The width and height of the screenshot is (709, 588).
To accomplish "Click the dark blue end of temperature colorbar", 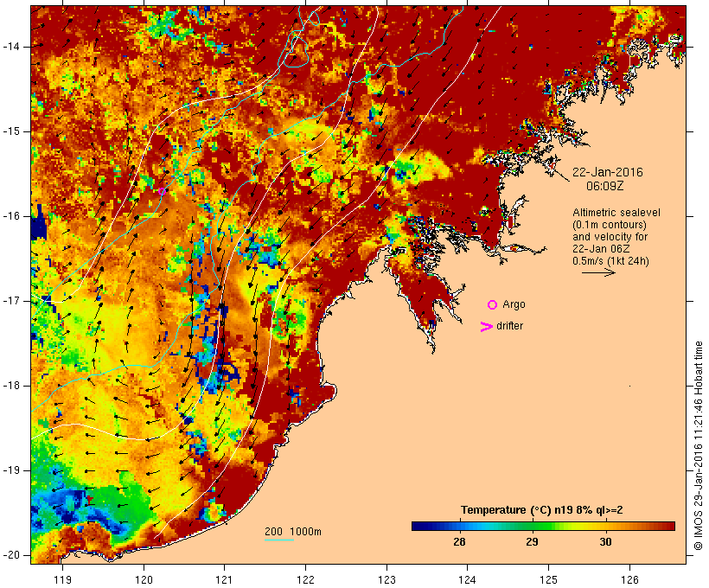I will pos(418,526).
